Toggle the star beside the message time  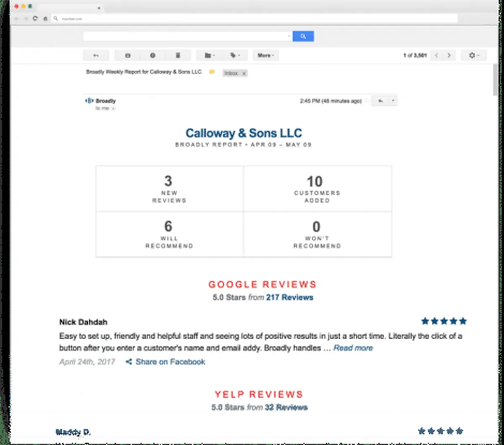(x=367, y=101)
